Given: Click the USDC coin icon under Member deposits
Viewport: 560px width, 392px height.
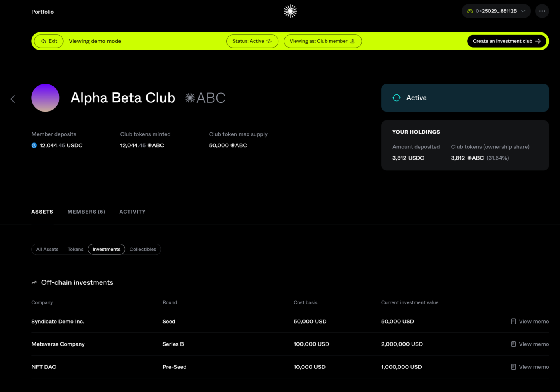Looking at the screenshot, I should (34, 145).
